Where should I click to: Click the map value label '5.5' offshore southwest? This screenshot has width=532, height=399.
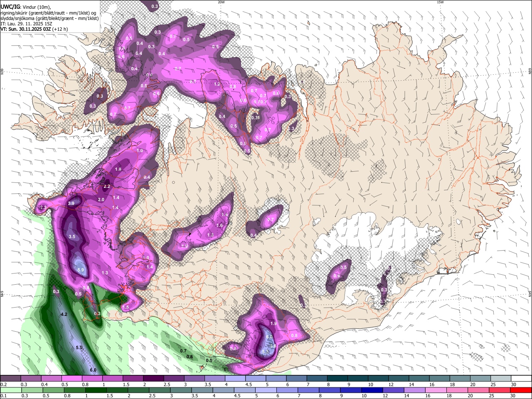point(79,347)
